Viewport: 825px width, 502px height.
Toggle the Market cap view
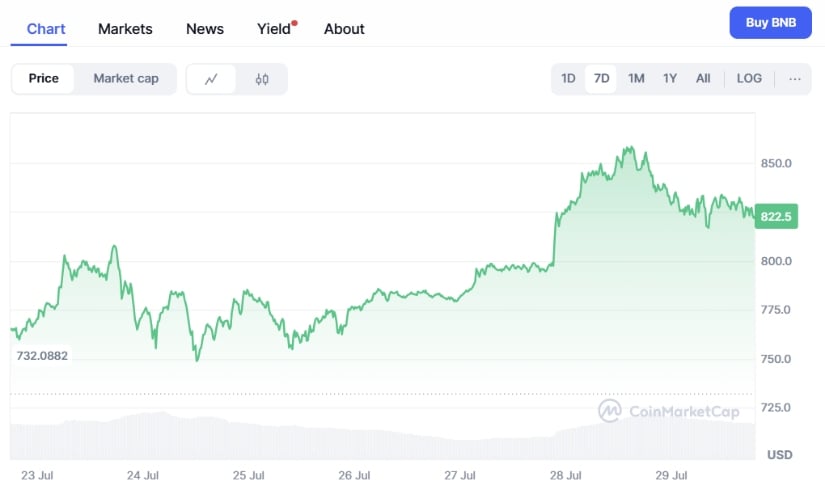coord(126,79)
